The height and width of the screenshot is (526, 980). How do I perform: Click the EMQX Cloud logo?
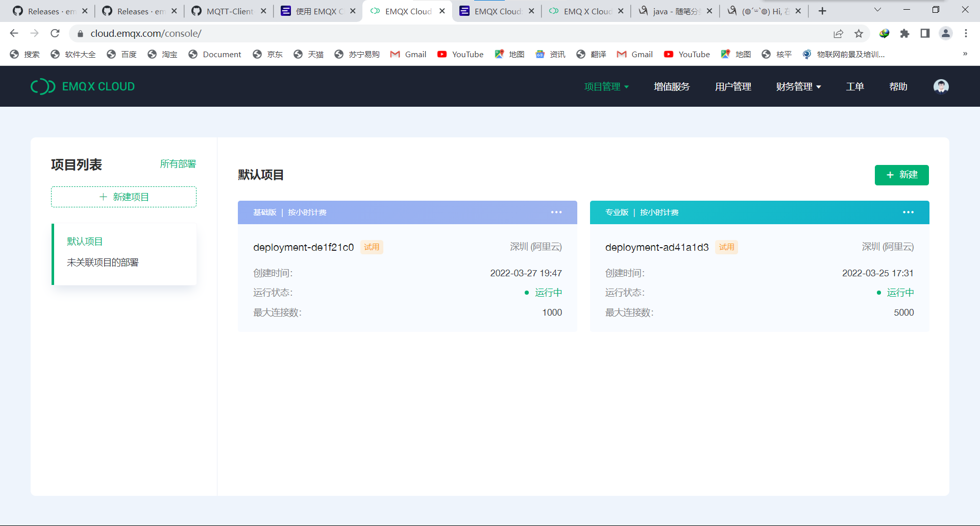click(x=83, y=86)
